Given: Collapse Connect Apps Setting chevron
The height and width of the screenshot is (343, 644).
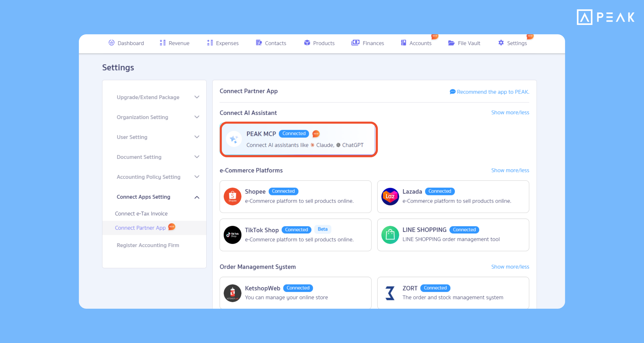Looking at the screenshot, I should [x=197, y=197].
